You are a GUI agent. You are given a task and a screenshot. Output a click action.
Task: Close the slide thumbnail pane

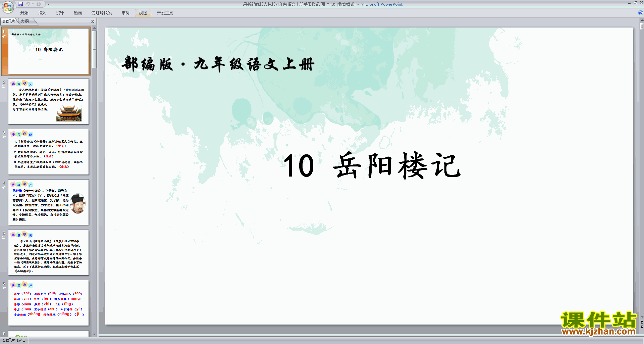[x=93, y=21]
